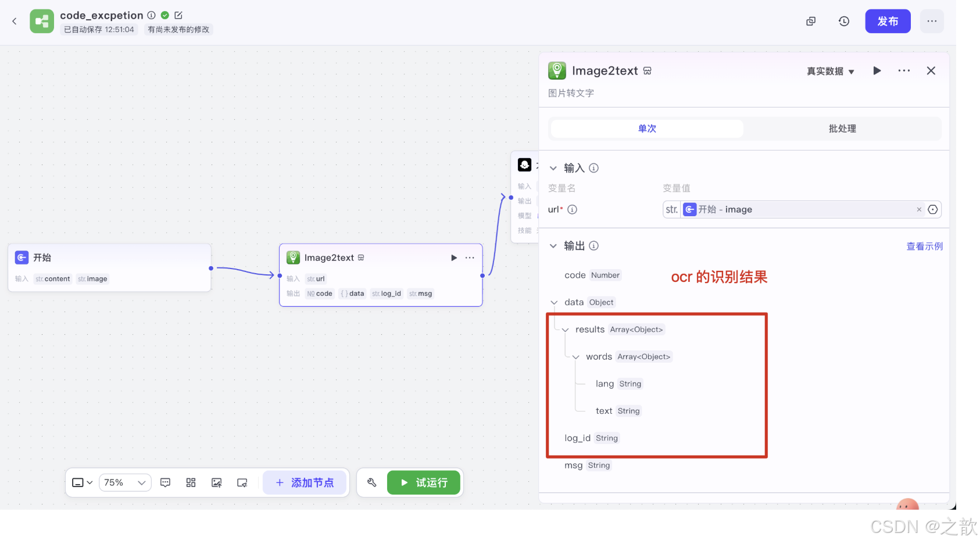Show info for 输出 section

coord(593,246)
